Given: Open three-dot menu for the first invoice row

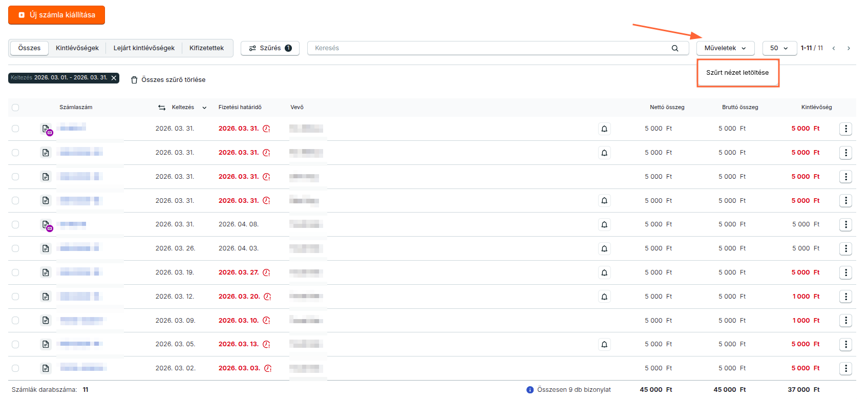Looking at the screenshot, I should [x=845, y=129].
